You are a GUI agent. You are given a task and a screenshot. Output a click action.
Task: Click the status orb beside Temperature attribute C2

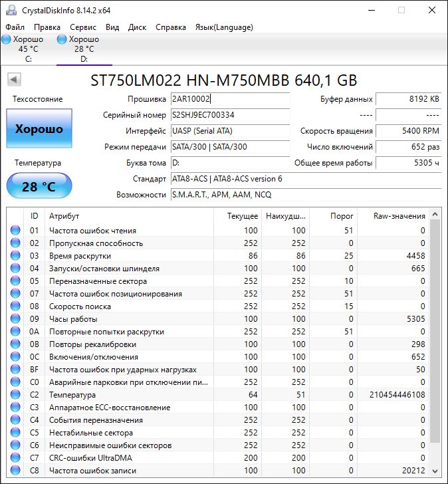[15, 395]
